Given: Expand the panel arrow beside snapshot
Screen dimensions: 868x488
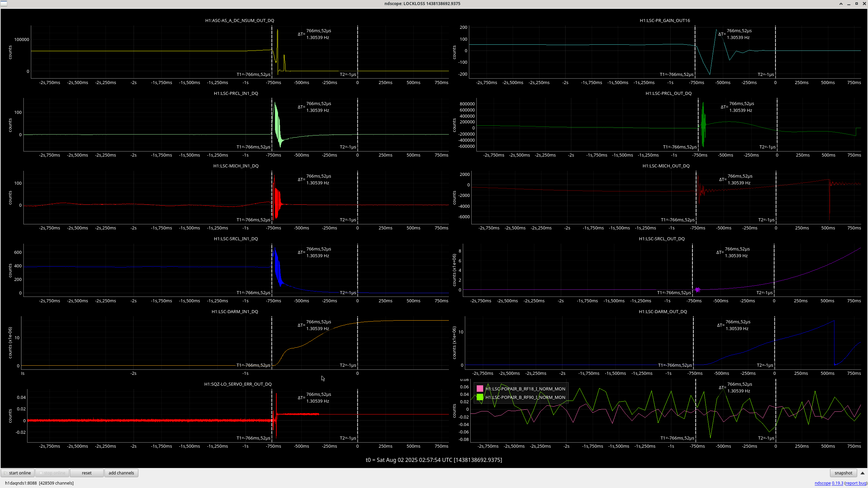Looking at the screenshot, I should [x=863, y=473].
